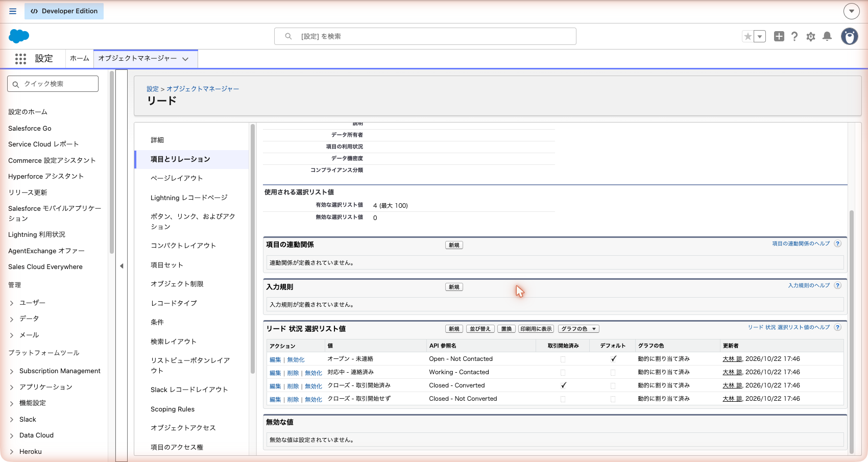This screenshot has height=462, width=868.
Task: Click 新規 button in 入力規則
Action: coord(454,287)
